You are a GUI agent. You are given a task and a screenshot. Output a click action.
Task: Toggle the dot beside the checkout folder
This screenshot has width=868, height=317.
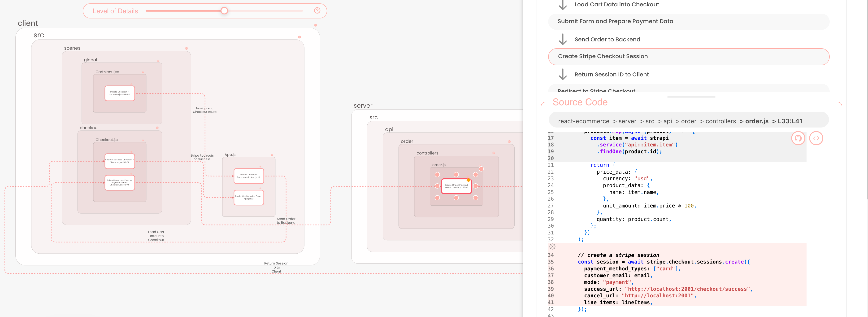coord(157,128)
